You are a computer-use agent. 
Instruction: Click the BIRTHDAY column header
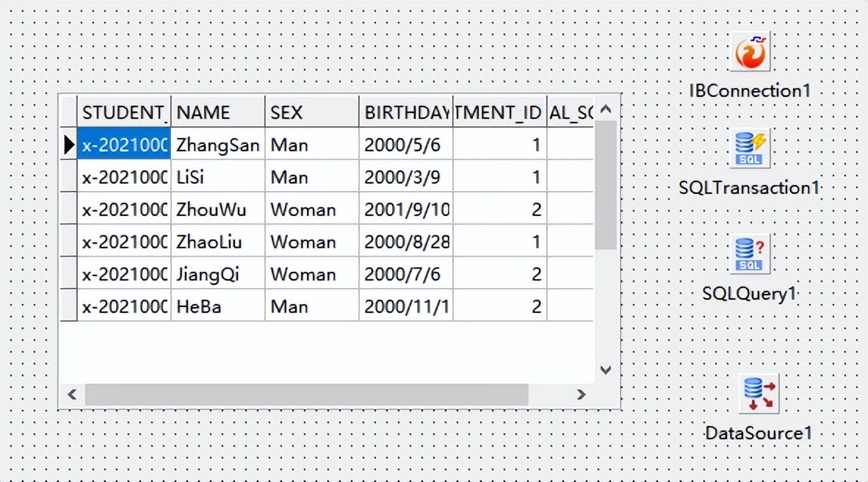405,112
